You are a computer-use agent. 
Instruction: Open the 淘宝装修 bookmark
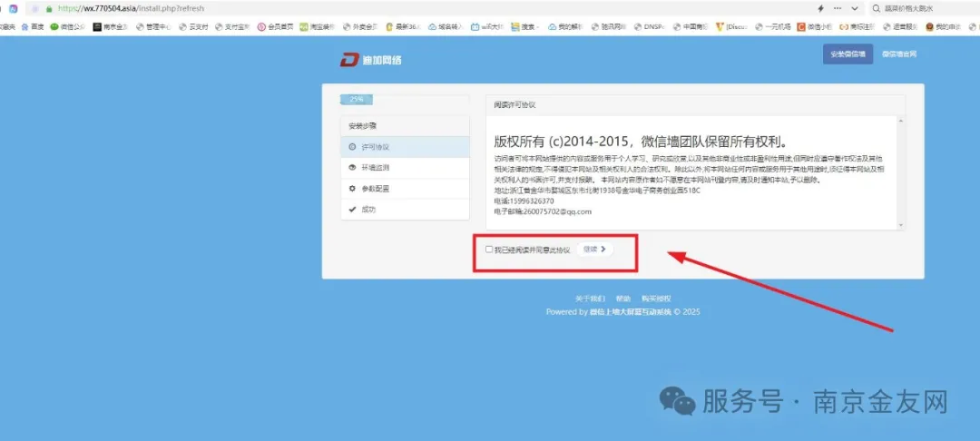click(318, 27)
